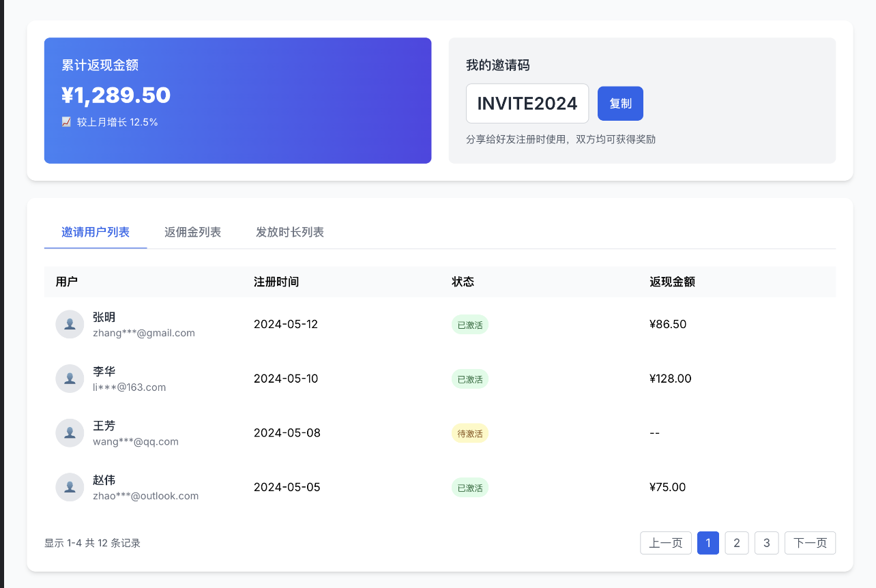
Task: Click the 下一页 pagination button
Action: 810,543
